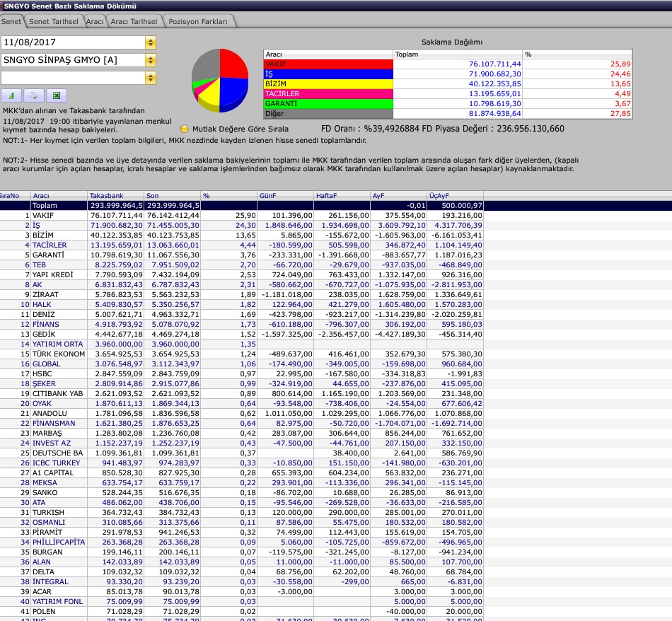
Task: Open the date dropdown arrow next to 11/08/2017
Action: 151,42
